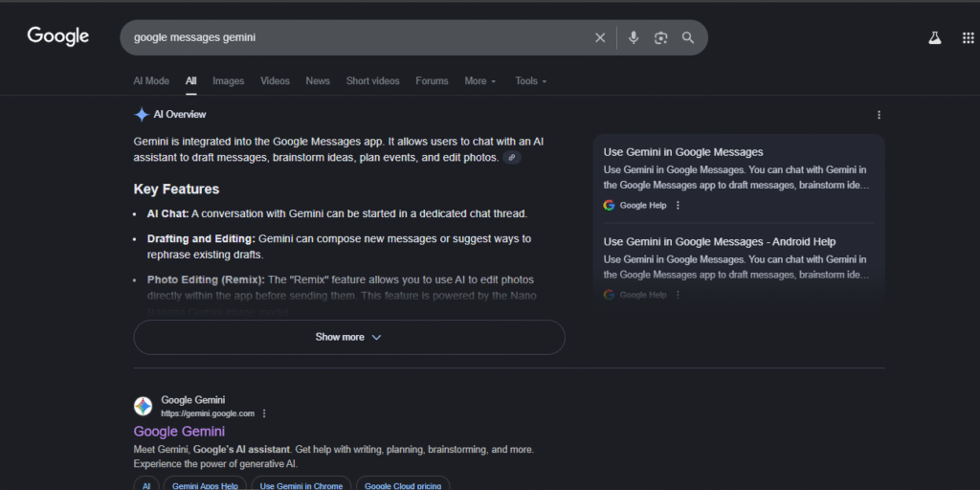Open the More dropdown menu
This screenshot has height=490, width=980.
(x=480, y=81)
